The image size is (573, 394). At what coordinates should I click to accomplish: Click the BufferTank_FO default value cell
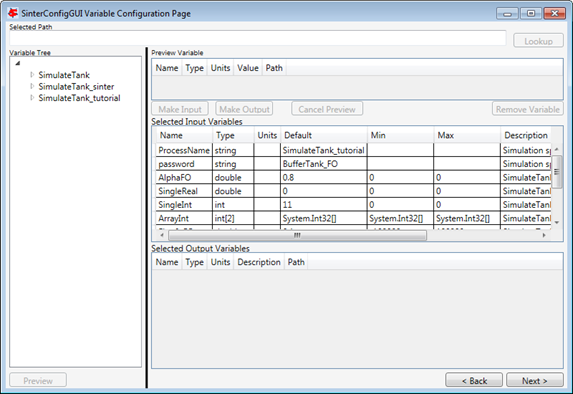pyautogui.click(x=324, y=164)
